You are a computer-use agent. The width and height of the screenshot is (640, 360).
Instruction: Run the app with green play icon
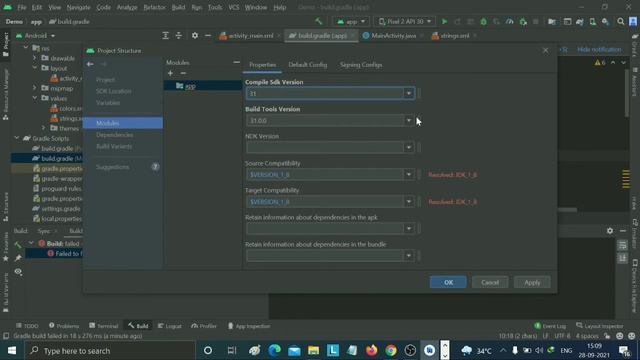(x=444, y=22)
